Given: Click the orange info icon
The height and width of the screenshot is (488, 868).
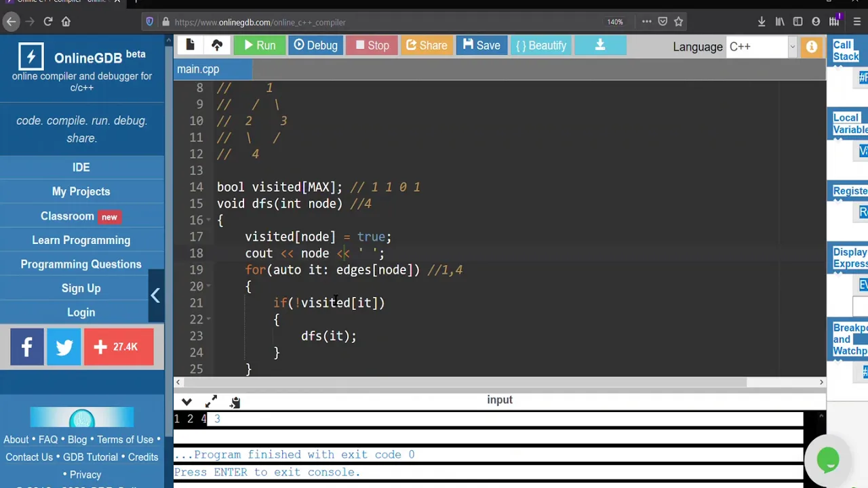Looking at the screenshot, I should [x=811, y=47].
